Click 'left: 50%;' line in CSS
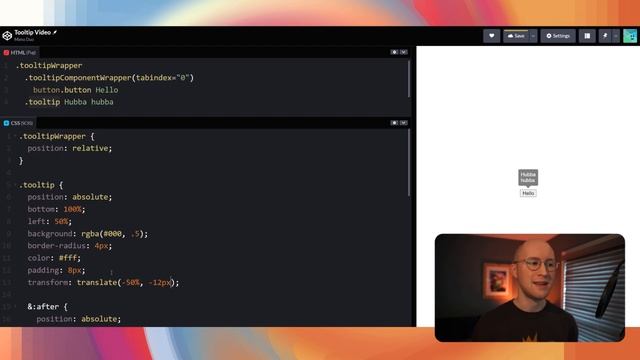Viewport: 640px width, 360px height. point(50,221)
